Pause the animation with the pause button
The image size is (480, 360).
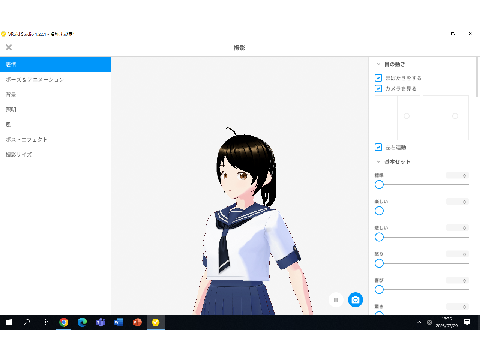(x=336, y=300)
